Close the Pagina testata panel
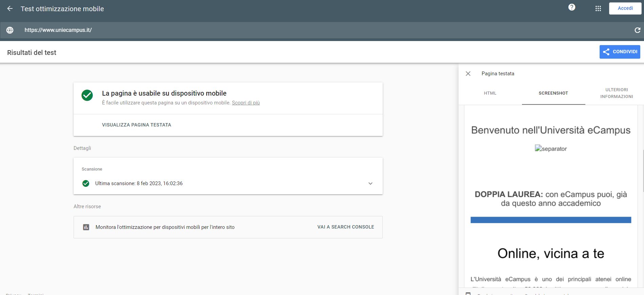This screenshot has height=295, width=644. 468,74
